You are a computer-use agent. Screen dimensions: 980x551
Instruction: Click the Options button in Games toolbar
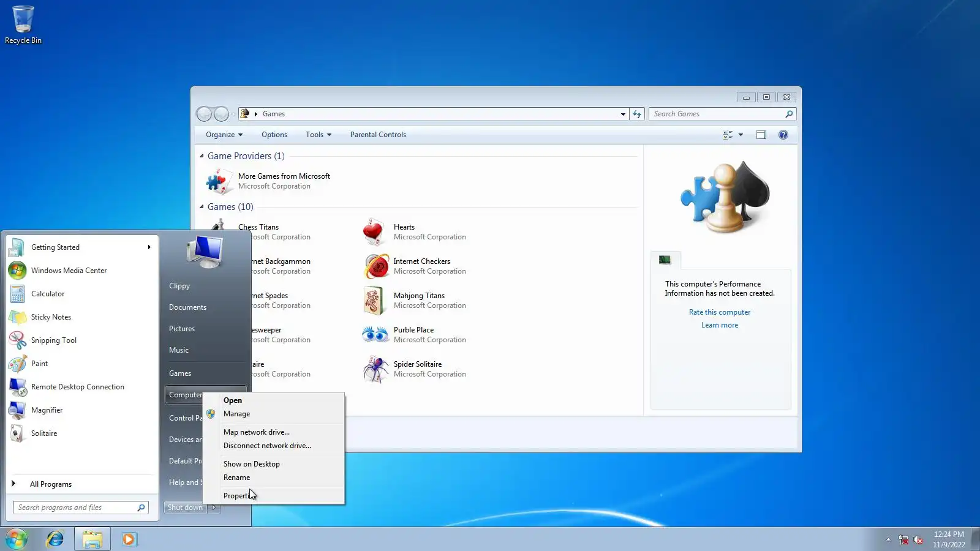tap(274, 135)
